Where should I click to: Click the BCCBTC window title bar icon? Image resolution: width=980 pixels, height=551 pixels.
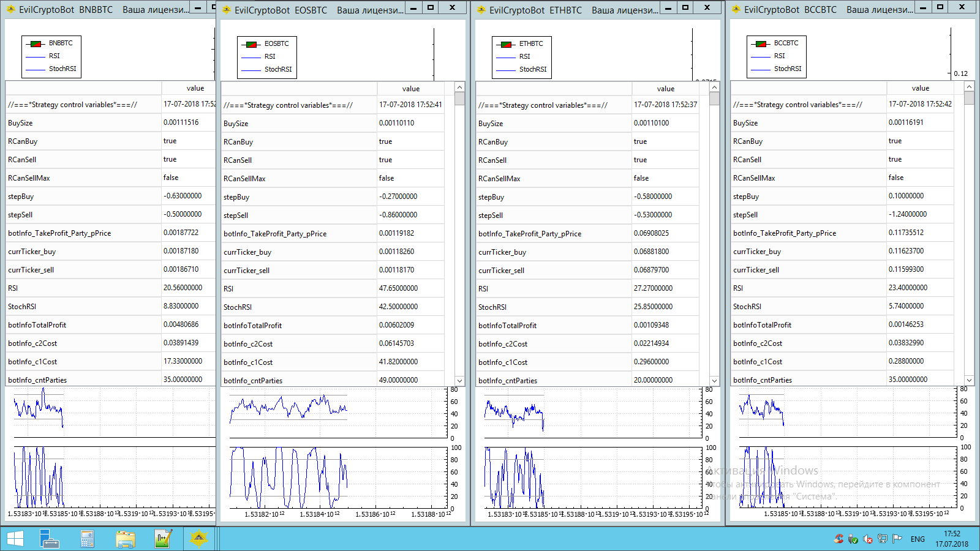736,9
